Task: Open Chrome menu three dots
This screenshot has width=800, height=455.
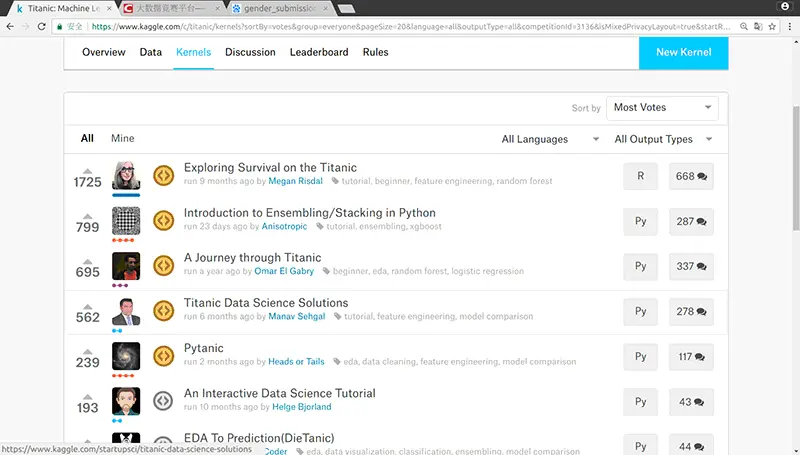Action: pyautogui.click(x=790, y=27)
